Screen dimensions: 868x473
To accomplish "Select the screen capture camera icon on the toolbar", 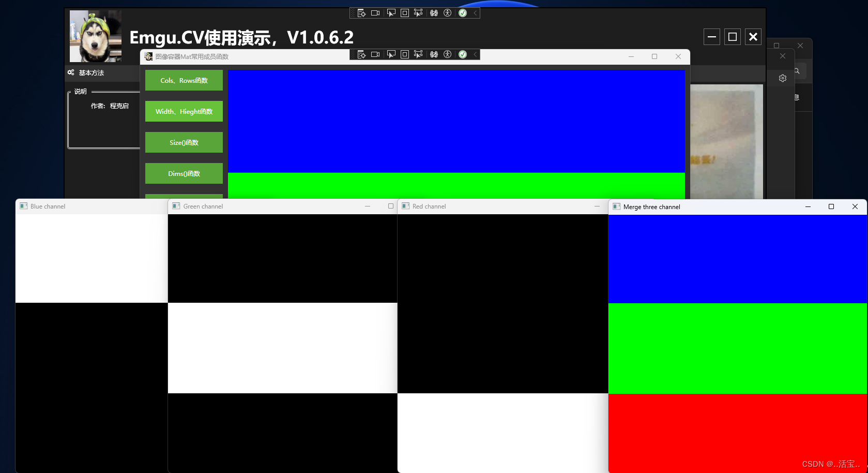I will (x=375, y=12).
